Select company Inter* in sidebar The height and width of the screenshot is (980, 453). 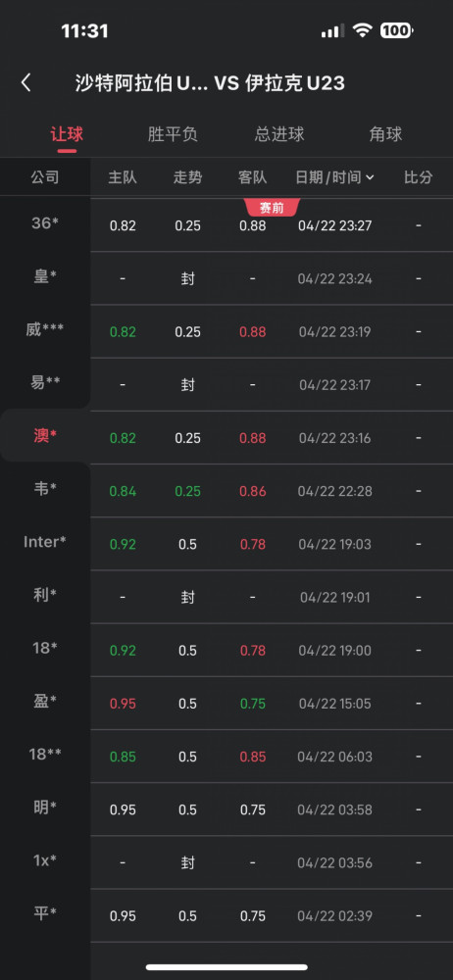(x=45, y=542)
